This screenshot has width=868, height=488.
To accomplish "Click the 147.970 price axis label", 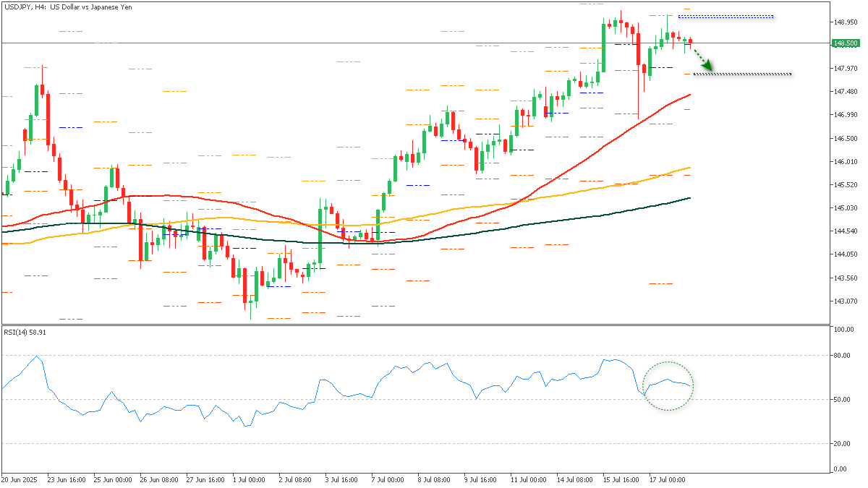I will tap(845, 69).
